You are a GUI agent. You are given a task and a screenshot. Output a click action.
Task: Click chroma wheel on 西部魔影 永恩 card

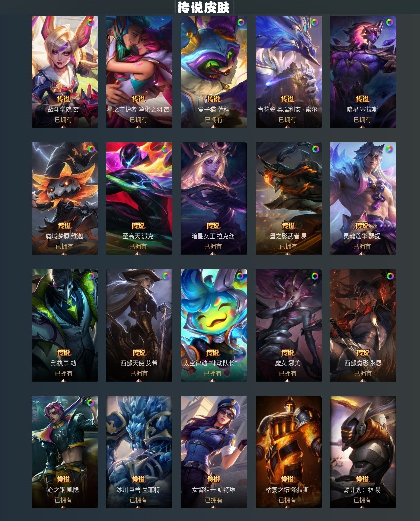click(x=390, y=276)
